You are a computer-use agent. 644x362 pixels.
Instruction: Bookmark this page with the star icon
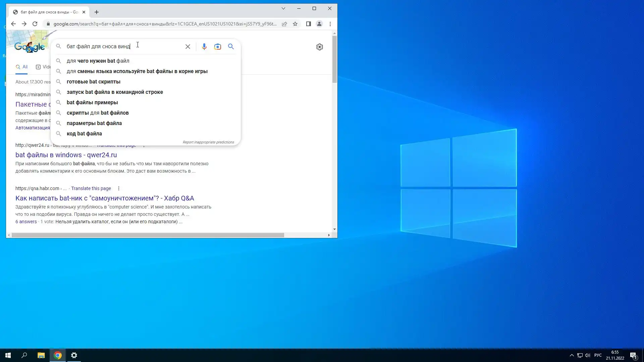coord(295,24)
